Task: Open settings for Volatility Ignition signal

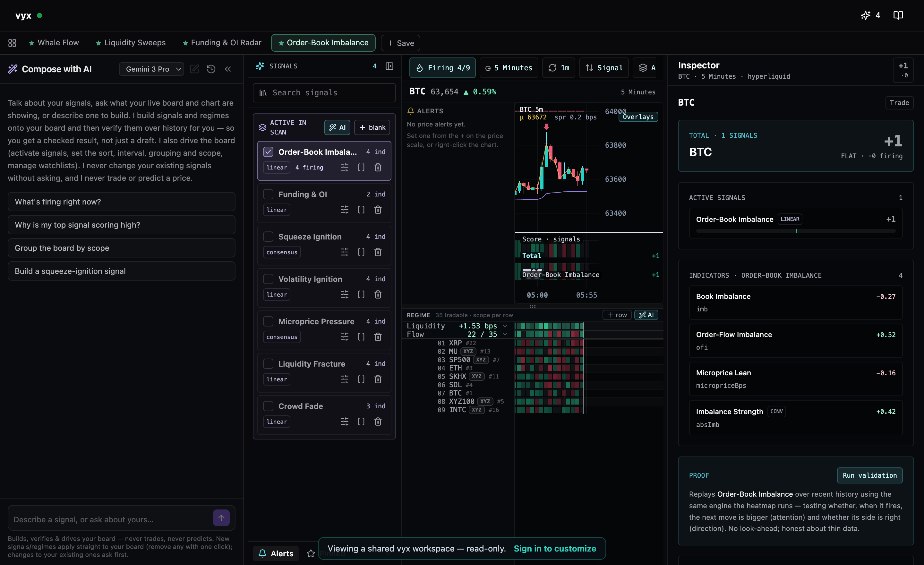Action: pyautogui.click(x=345, y=294)
